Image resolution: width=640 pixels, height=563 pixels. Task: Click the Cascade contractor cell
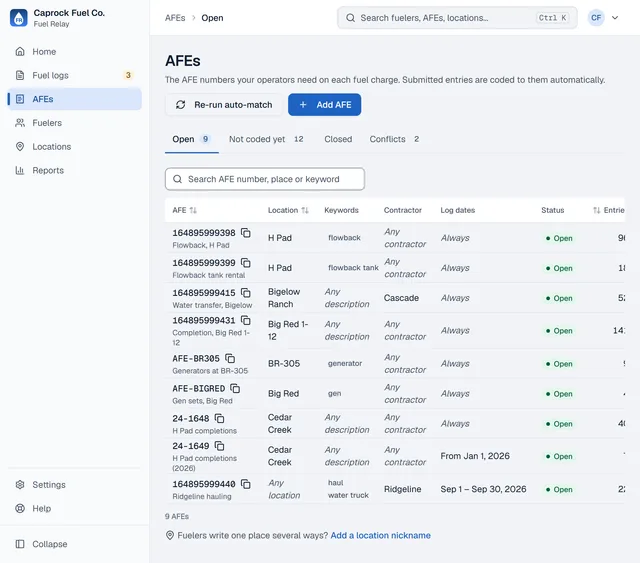point(401,298)
